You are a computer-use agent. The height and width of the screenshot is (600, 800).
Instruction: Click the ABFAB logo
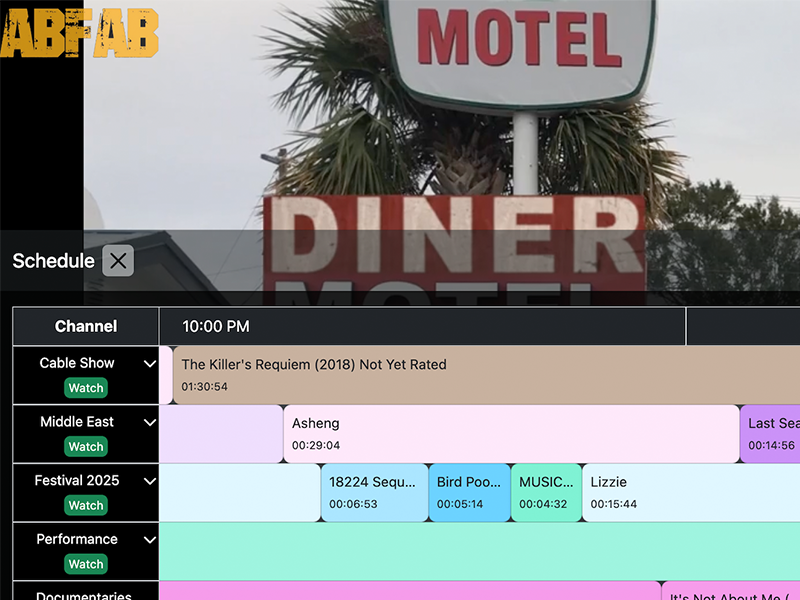(79, 32)
